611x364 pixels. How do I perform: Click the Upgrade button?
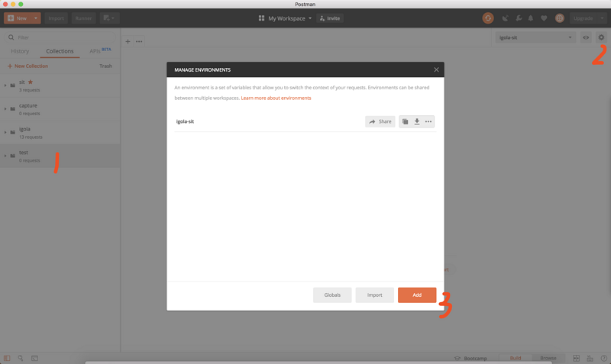(x=583, y=18)
